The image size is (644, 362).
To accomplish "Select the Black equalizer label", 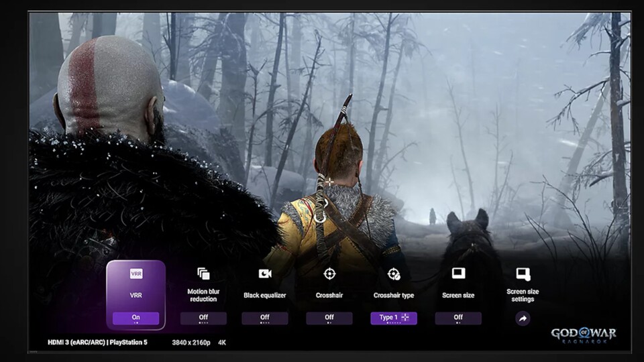I will click(265, 295).
